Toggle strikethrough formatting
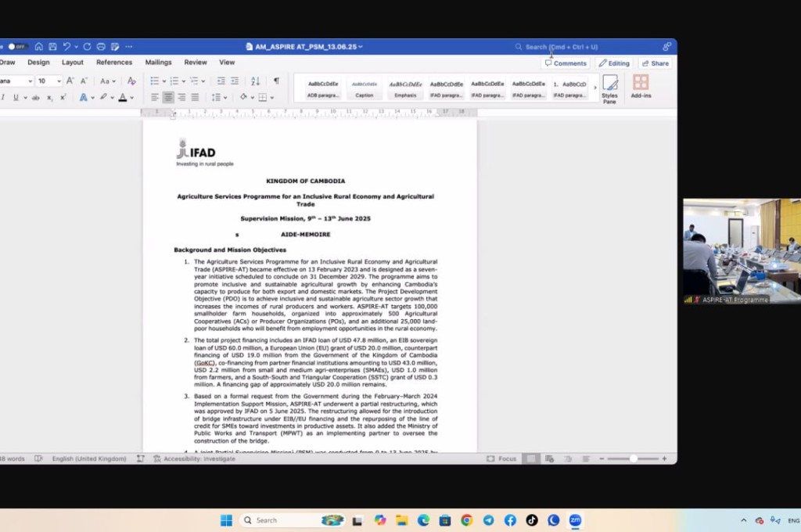801x532 pixels. pos(36,98)
